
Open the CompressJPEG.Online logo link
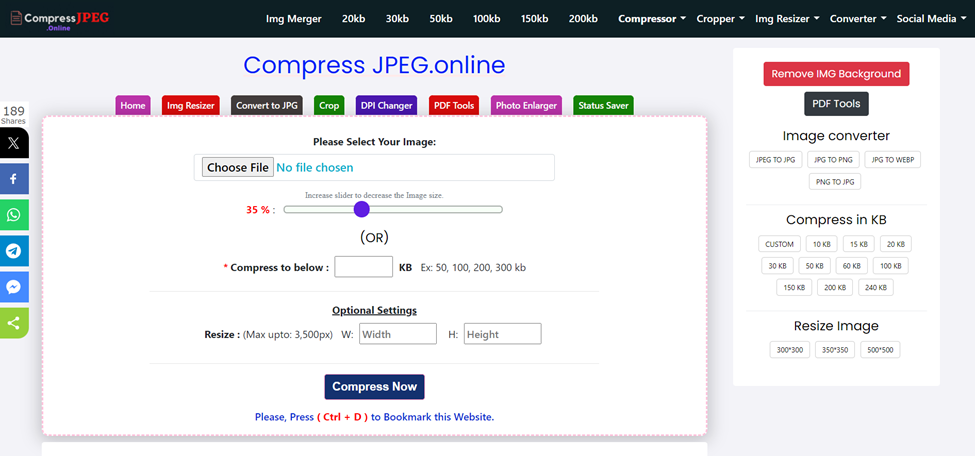pos(59,19)
